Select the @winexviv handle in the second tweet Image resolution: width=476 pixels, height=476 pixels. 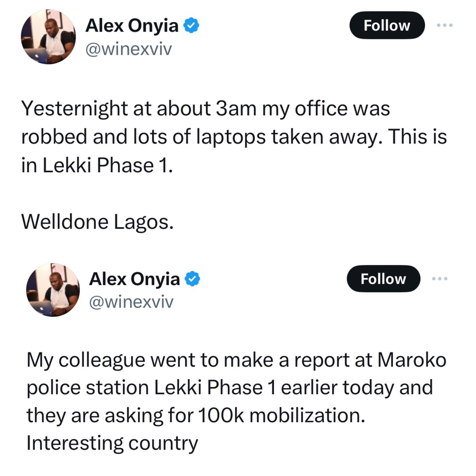point(132,302)
